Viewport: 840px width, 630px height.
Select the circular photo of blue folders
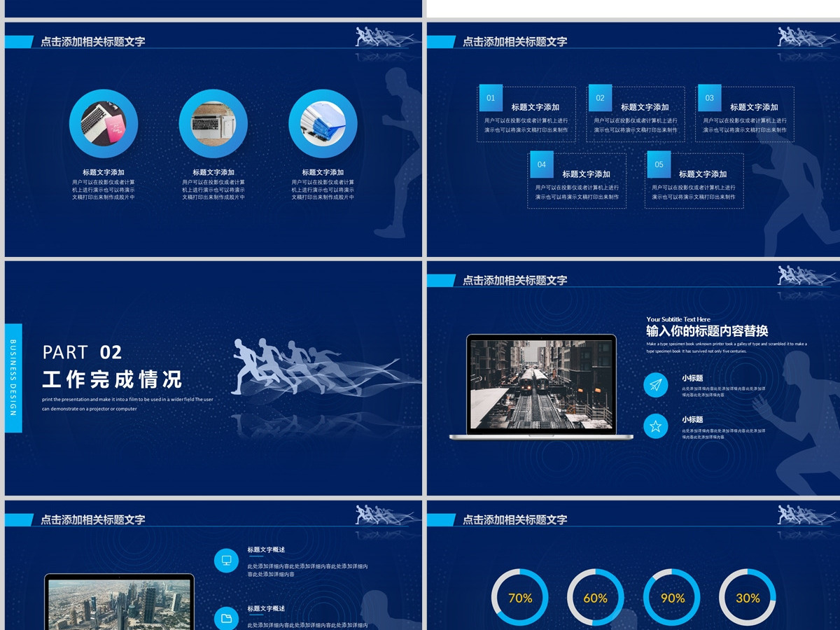323,124
